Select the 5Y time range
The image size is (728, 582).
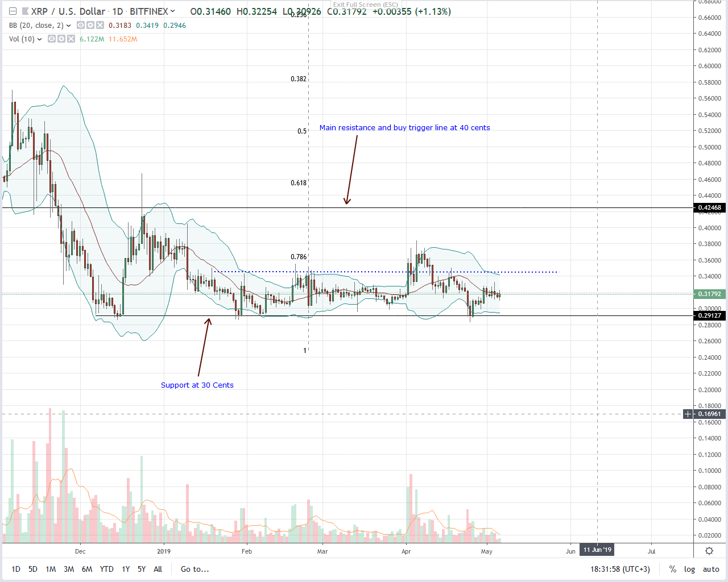coord(142,569)
